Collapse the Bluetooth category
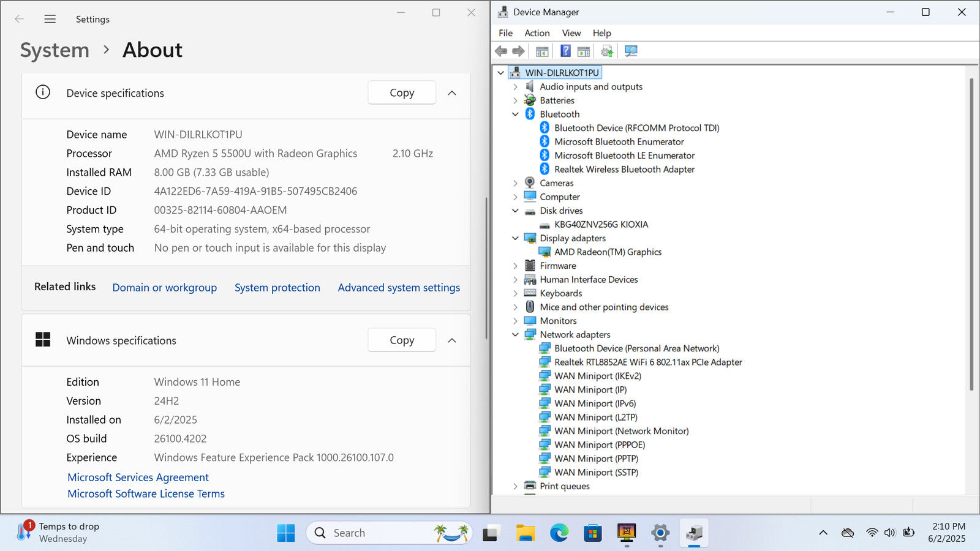The image size is (980, 551). (x=515, y=114)
